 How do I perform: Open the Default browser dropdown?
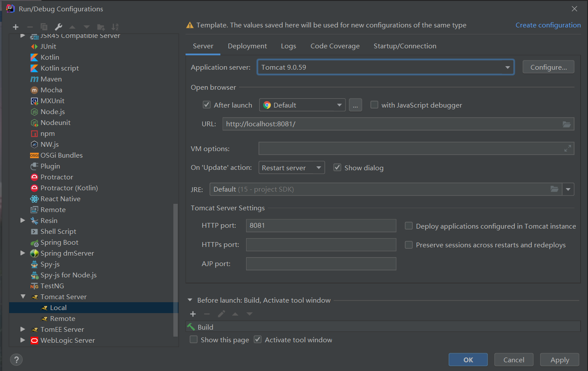(x=302, y=105)
